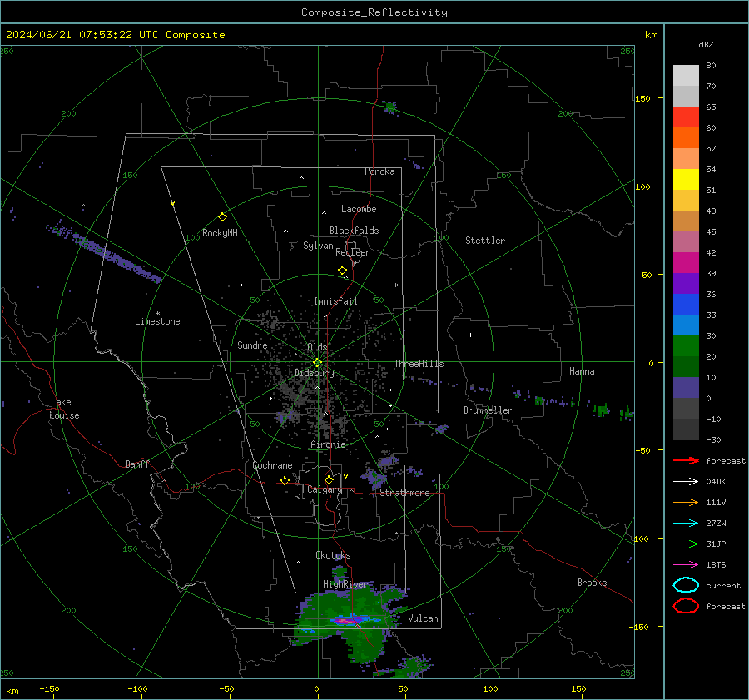Click the Stettler city label
Image resolution: width=749 pixels, height=700 pixels.
[485, 241]
